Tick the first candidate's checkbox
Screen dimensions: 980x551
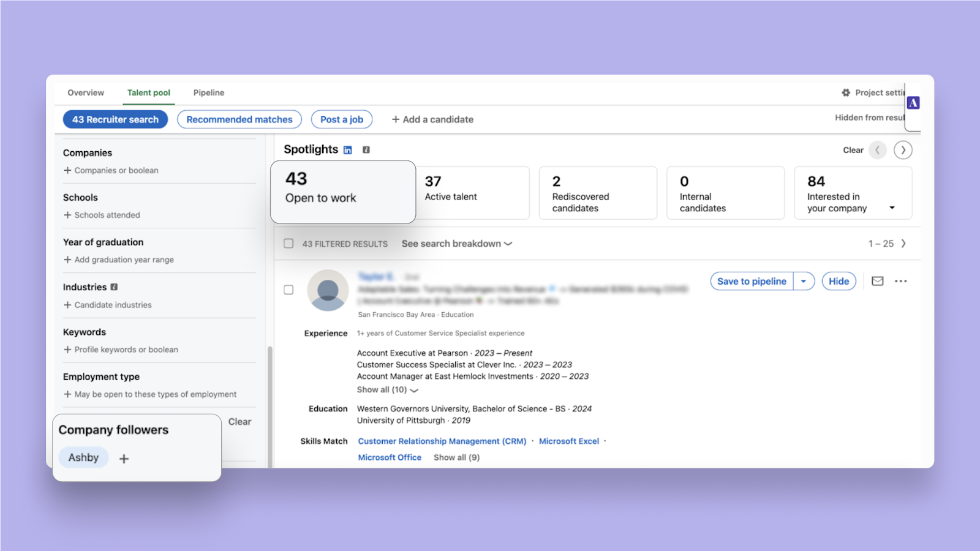[288, 290]
